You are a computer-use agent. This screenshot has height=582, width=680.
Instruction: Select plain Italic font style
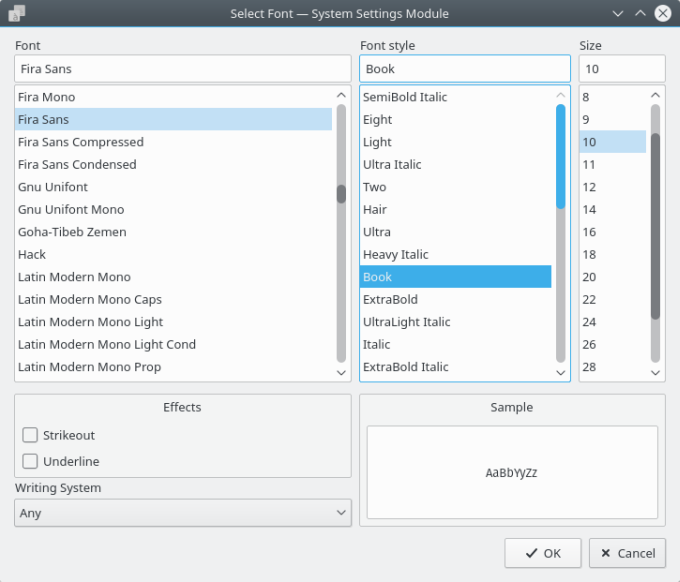tap(456, 344)
